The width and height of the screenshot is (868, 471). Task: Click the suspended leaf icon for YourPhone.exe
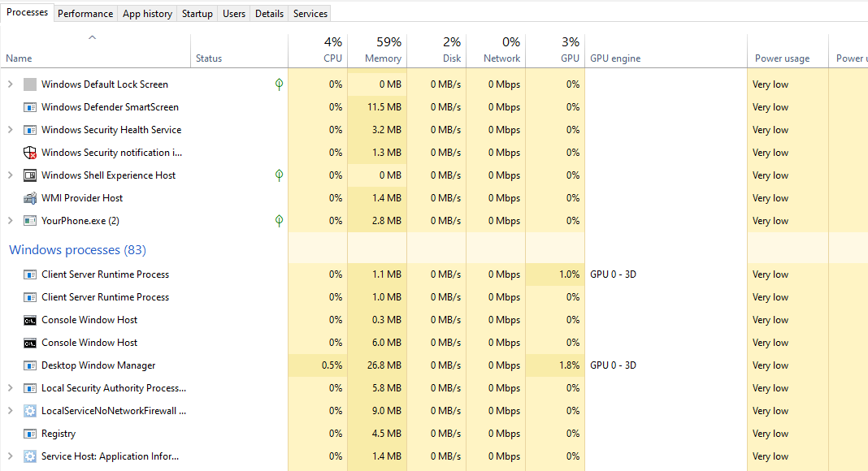[x=279, y=221]
